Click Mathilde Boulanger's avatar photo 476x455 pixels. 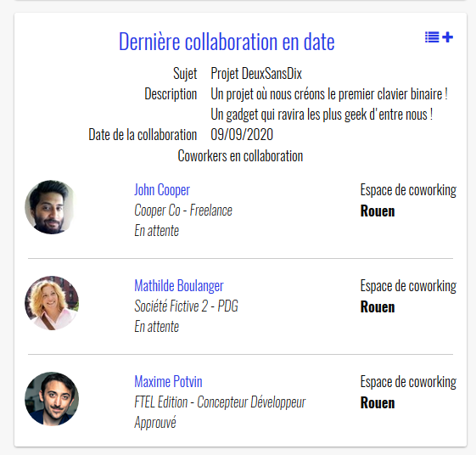click(x=52, y=303)
